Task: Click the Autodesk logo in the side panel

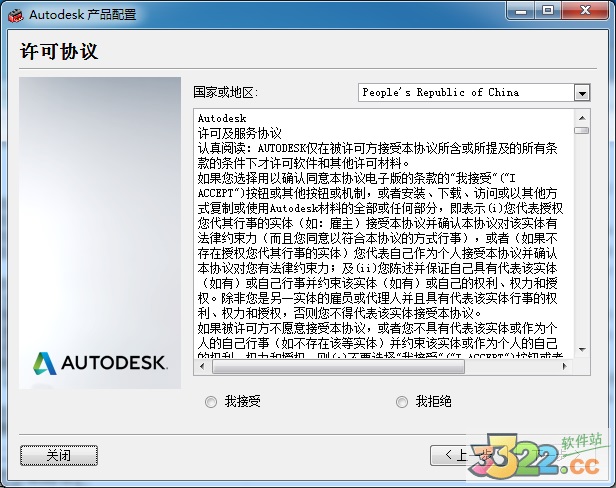Action: [100, 363]
